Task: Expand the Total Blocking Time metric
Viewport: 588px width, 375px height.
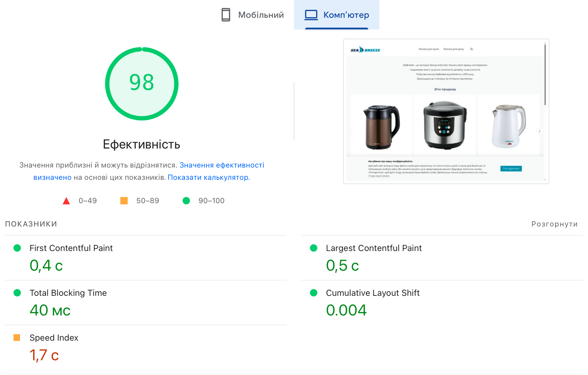Action: 68,293
